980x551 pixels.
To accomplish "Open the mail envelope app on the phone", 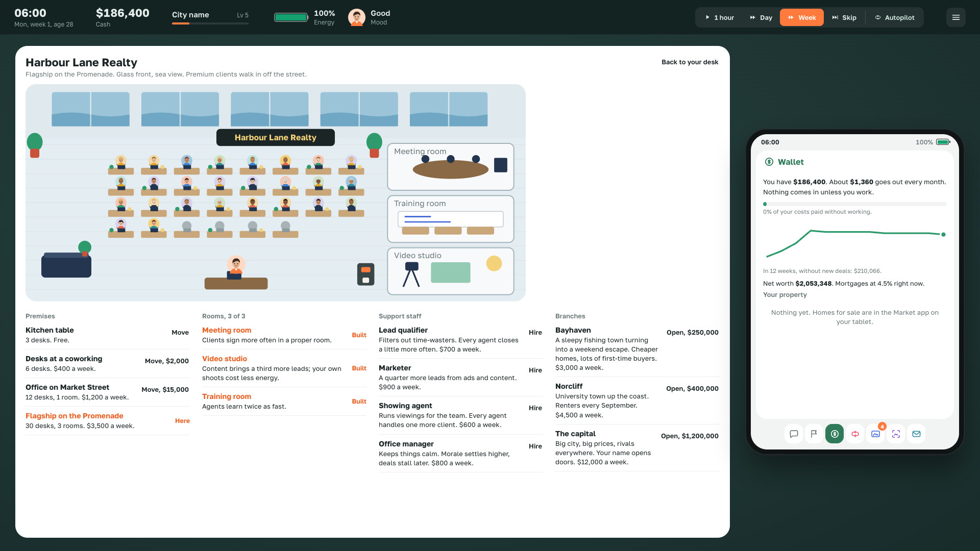I will [x=916, y=434].
